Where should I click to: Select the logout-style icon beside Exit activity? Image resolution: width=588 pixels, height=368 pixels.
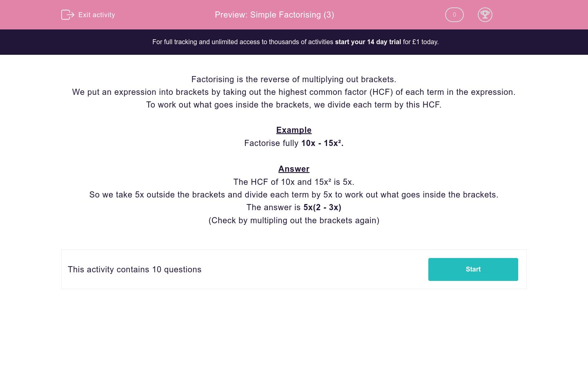point(68,15)
